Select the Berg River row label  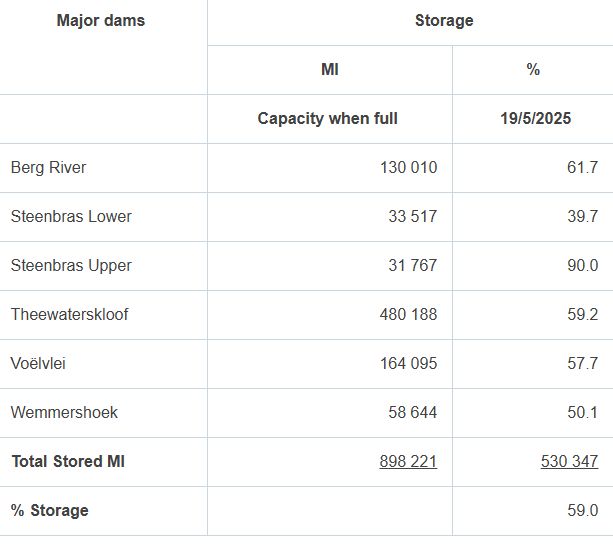coord(48,168)
